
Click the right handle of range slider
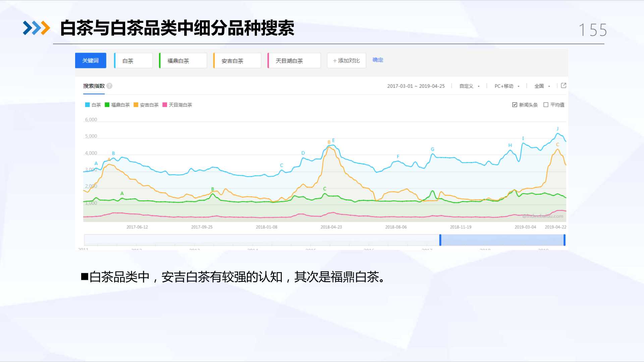tap(565, 240)
